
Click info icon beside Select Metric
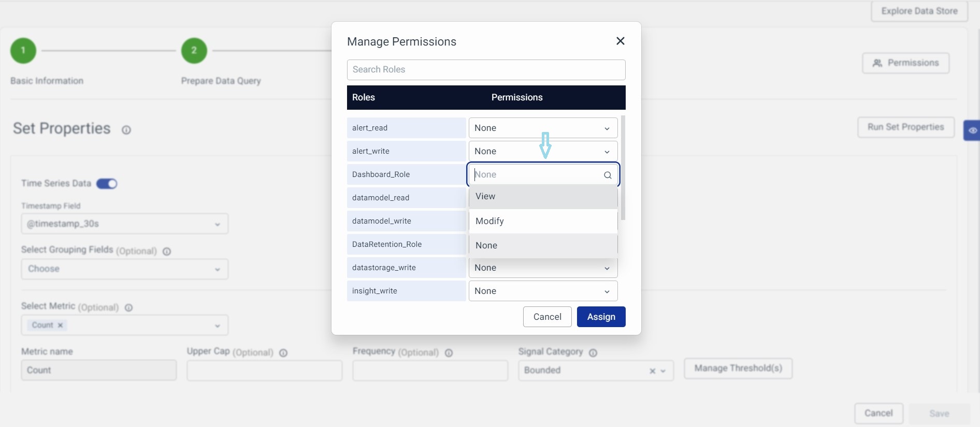[129, 307]
